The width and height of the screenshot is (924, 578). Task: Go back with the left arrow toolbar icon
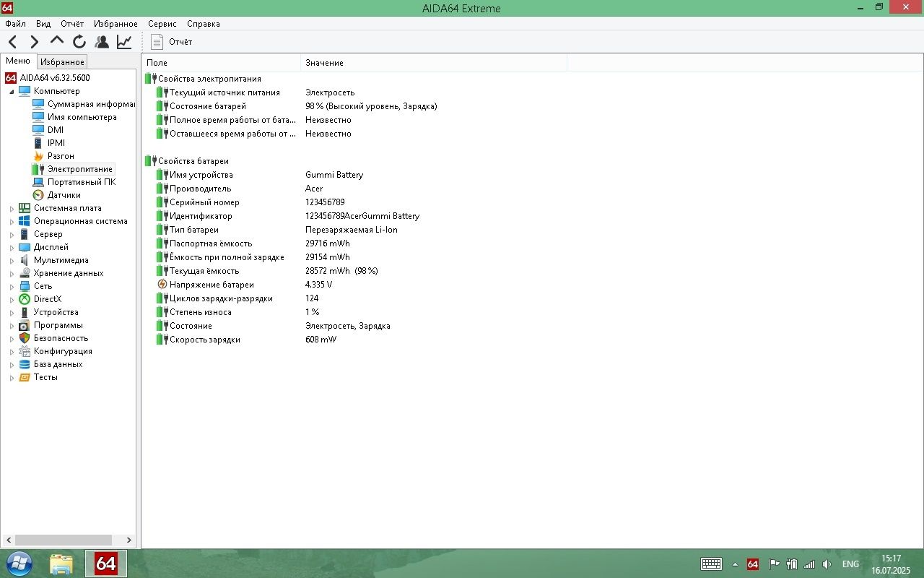13,42
